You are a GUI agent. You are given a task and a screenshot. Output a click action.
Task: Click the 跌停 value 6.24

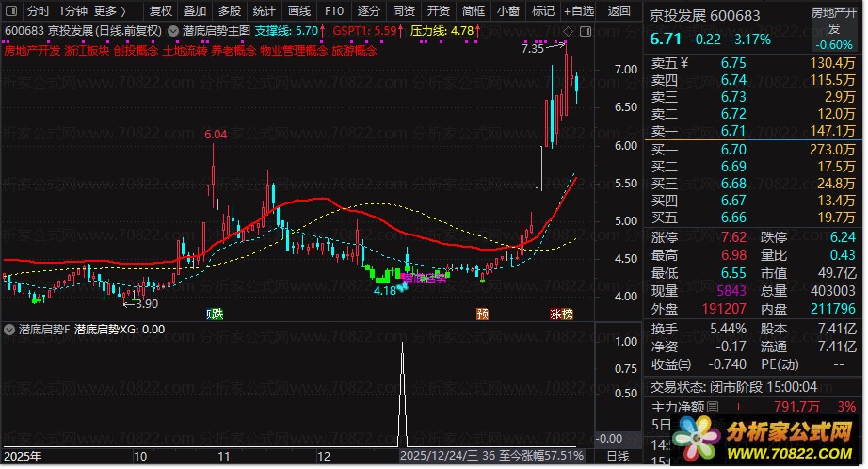(x=843, y=237)
